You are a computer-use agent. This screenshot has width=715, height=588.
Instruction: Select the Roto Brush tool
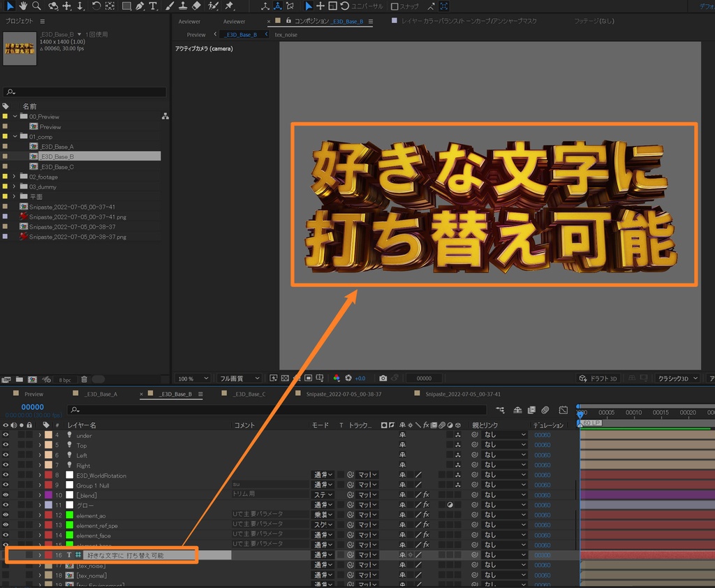pyautogui.click(x=212, y=6)
